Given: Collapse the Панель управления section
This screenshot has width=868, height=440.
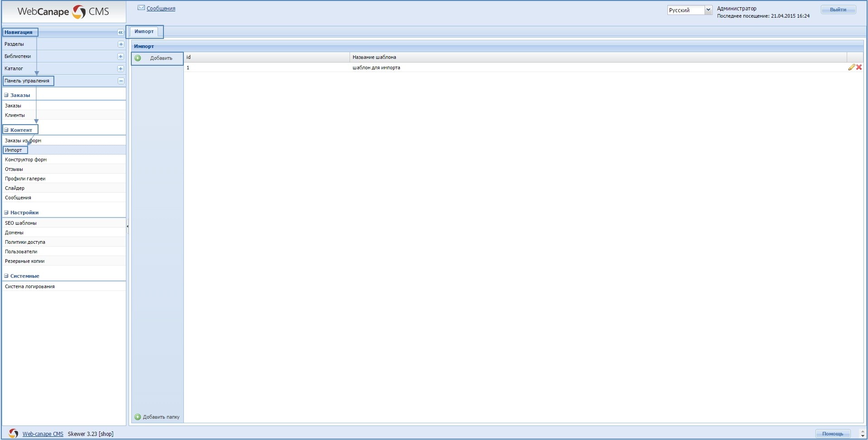Looking at the screenshot, I should pyautogui.click(x=121, y=81).
